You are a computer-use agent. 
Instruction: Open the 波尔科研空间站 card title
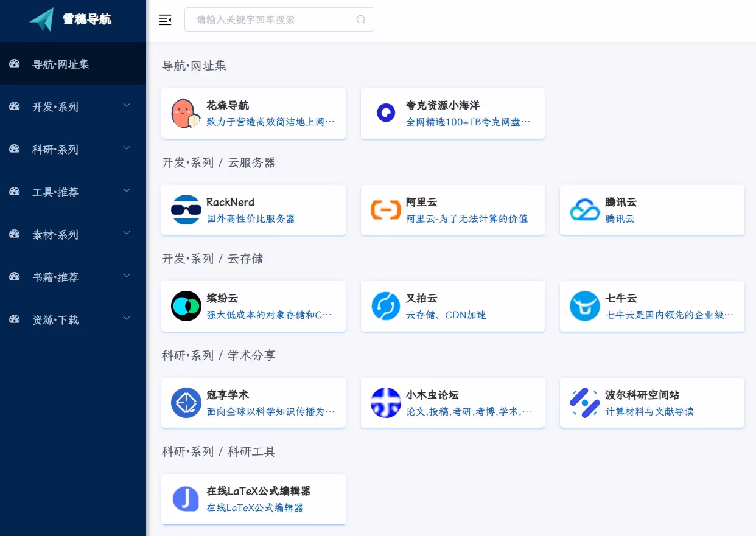pos(642,395)
